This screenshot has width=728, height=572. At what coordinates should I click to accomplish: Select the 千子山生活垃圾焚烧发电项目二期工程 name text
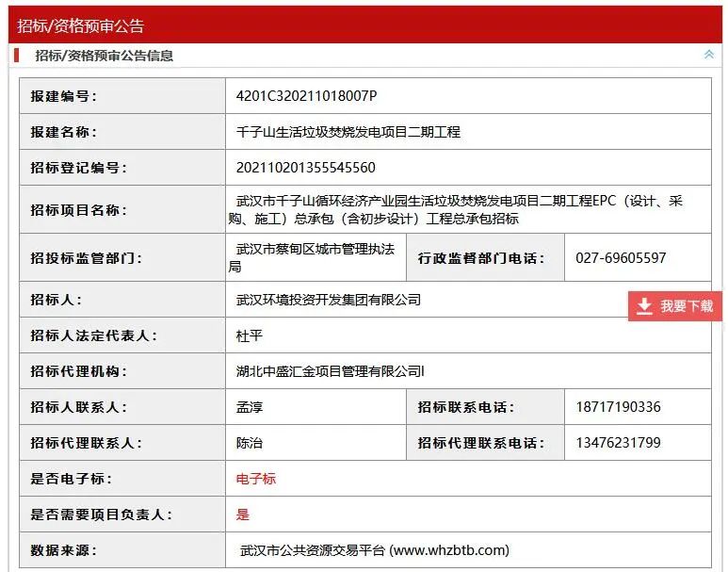click(x=348, y=132)
